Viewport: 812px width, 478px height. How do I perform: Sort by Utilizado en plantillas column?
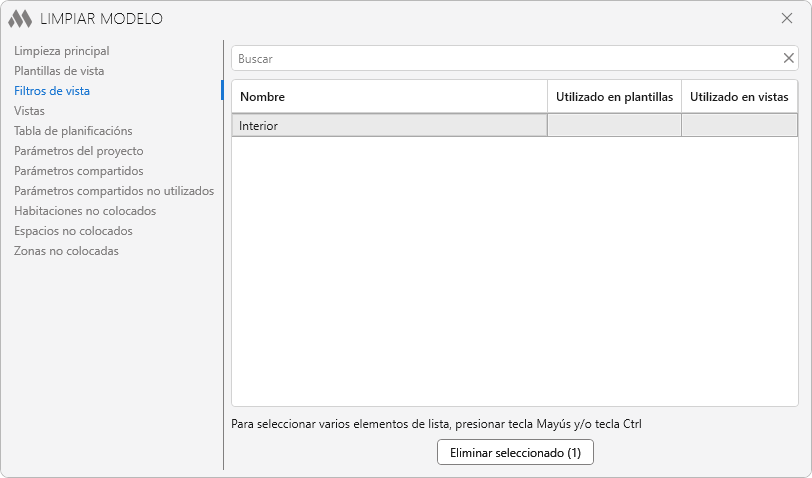[614, 97]
